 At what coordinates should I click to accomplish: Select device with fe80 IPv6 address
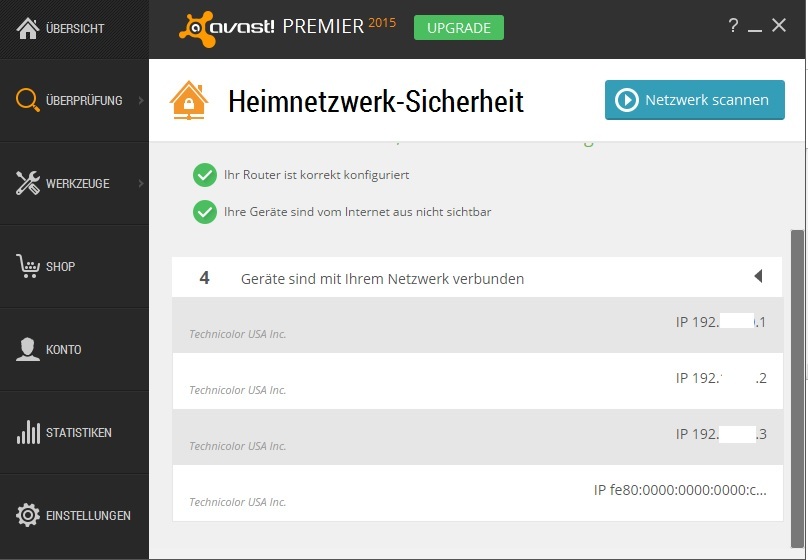click(477, 493)
